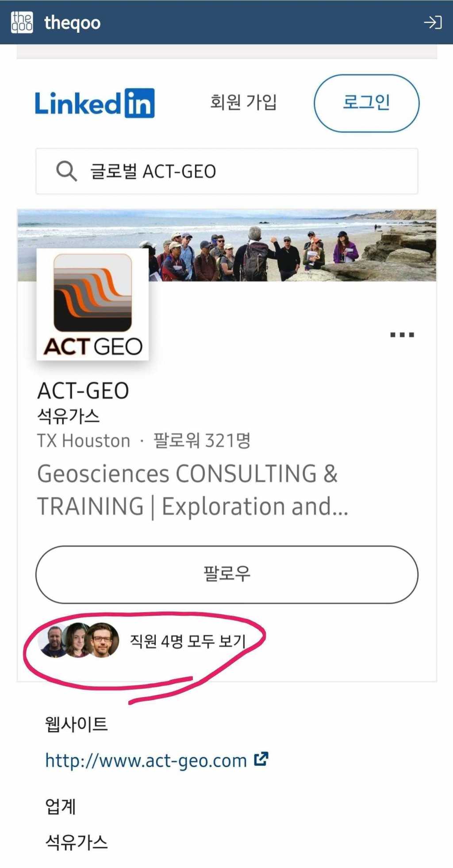Click the theqoo site title text

(73, 23)
